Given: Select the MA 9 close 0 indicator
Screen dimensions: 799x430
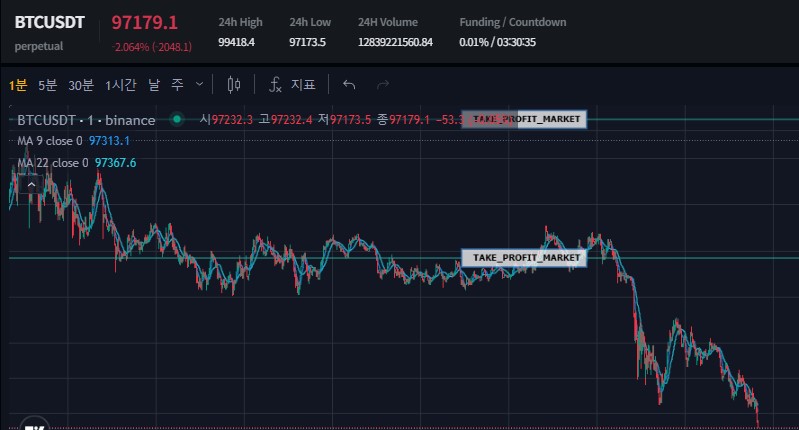Looking at the screenshot, I should point(50,141).
